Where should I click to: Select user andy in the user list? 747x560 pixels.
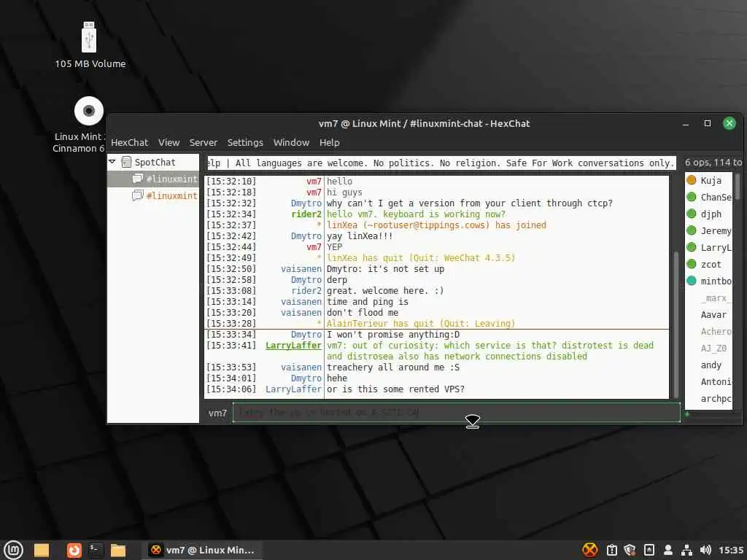tap(711, 365)
